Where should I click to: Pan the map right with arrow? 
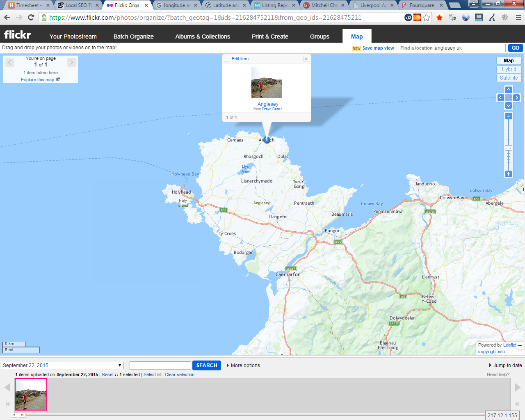(517, 98)
